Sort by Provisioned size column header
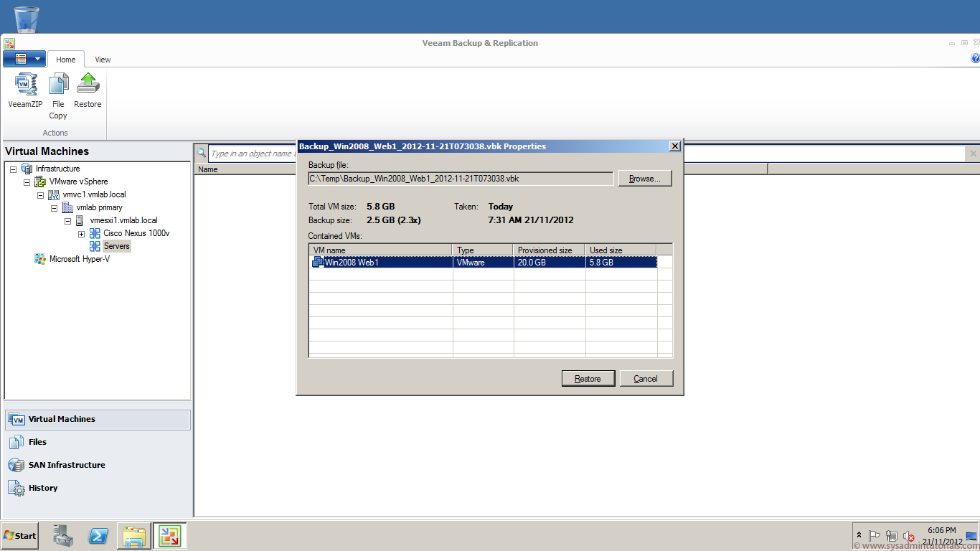Image resolution: width=980 pixels, height=551 pixels. [x=550, y=250]
